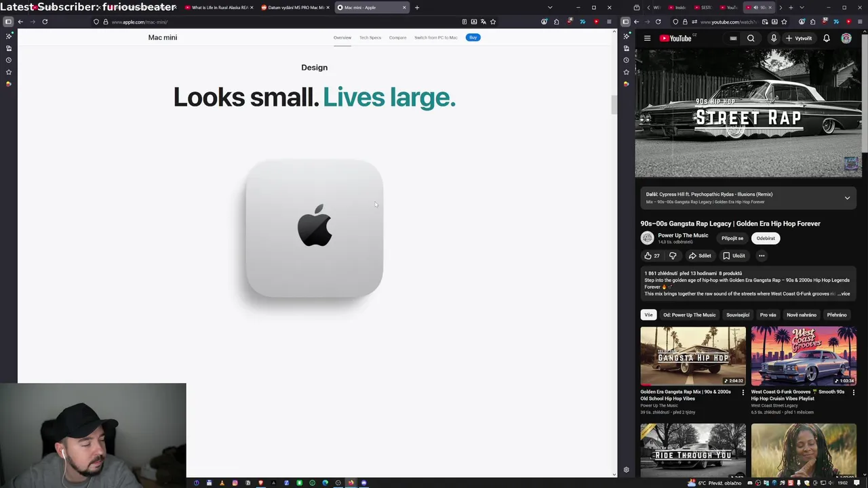868x488 pixels.
Task: Open list all tabs dropdown in Apple window
Action: (x=550, y=7)
